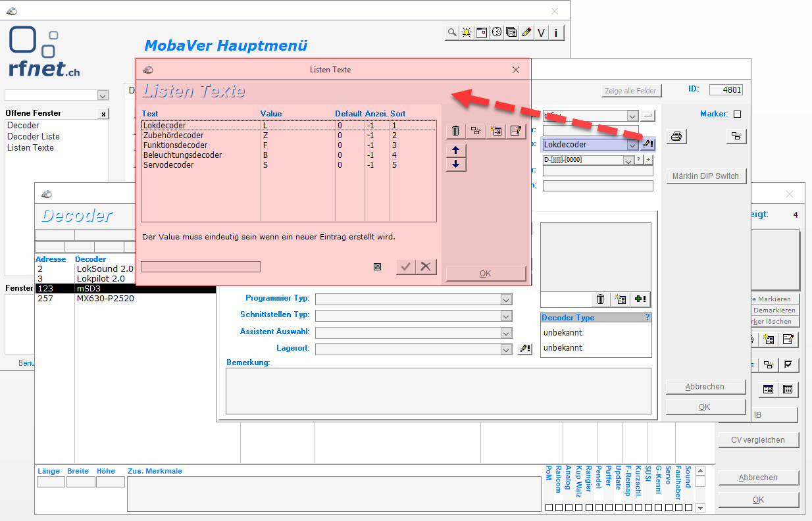The width and height of the screenshot is (812, 521).
Task: Tick the Analog checkbox
Action: point(569,508)
